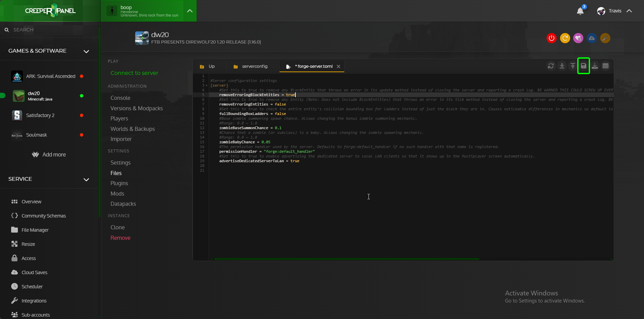This screenshot has width=644, height=319.
Task: Collapse the Games & Software section
Action: [86, 51]
